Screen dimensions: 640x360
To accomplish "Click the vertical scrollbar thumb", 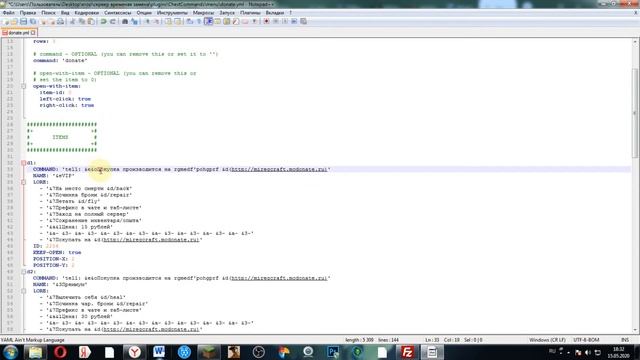I will 635,112.
